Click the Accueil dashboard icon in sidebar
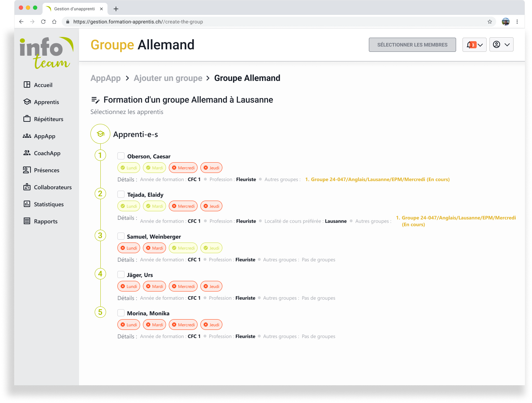The height and width of the screenshot is (403, 532). coord(27,85)
